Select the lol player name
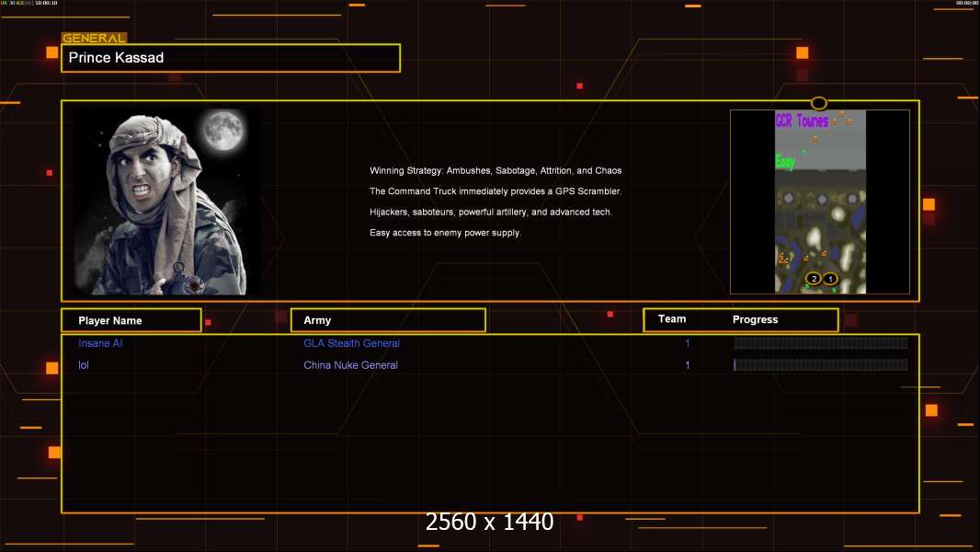The height and width of the screenshot is (552, 980). (x=83, y=365)
